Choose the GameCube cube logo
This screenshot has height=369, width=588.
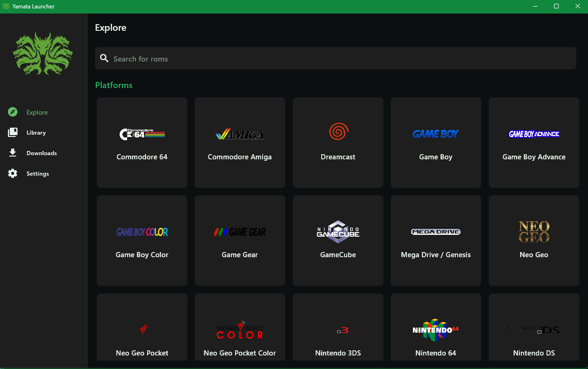tap(338, 232)
